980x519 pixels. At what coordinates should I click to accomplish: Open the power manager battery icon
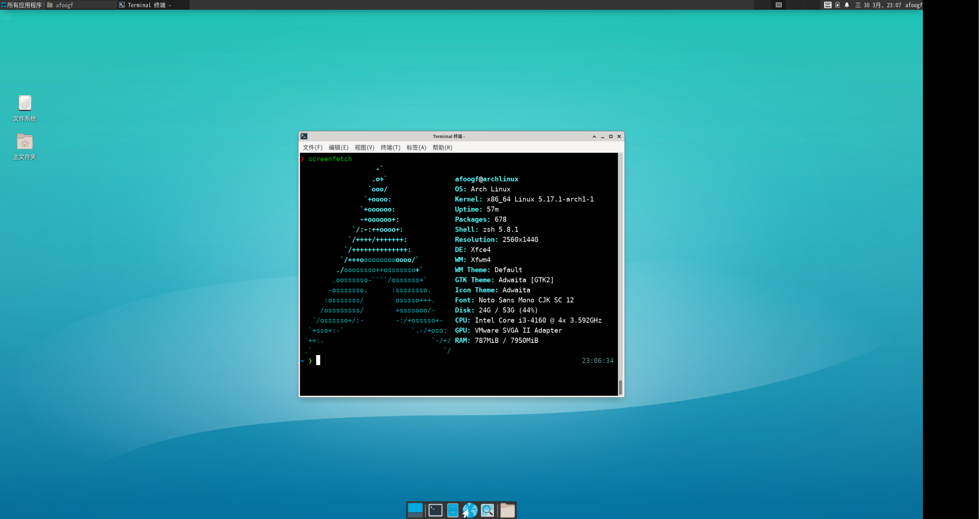coord(837,5)
